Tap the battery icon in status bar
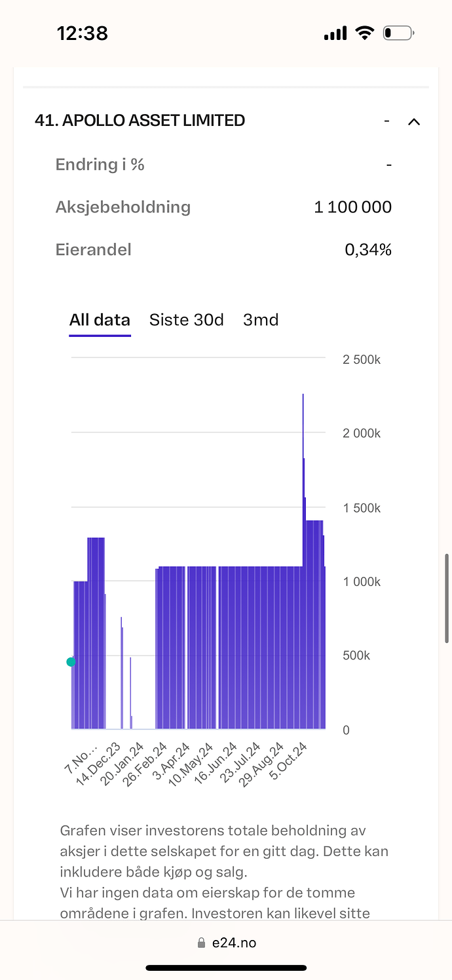 (398, 33)
